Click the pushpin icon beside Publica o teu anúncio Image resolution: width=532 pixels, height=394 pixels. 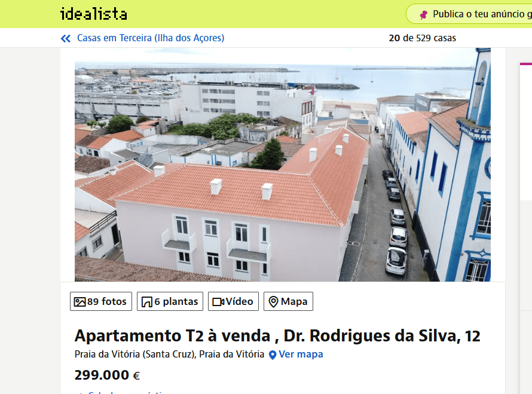pyautogui.click(x=424, y=14)
